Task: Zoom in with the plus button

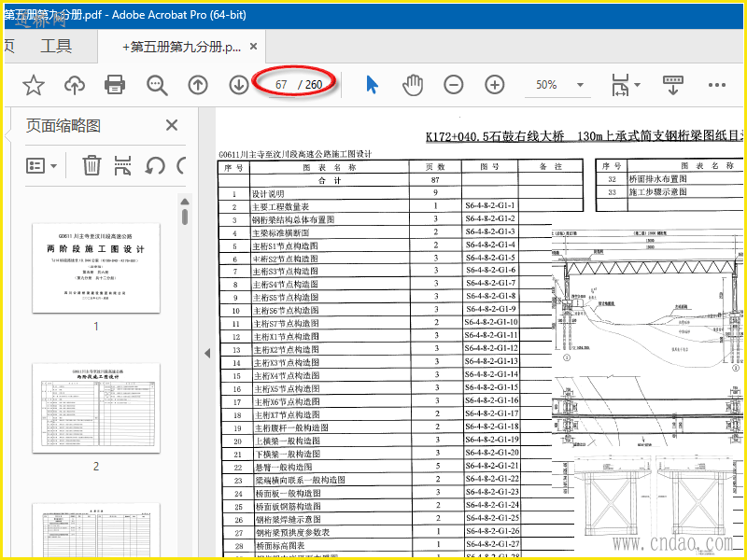Action: tap(495, 85)
